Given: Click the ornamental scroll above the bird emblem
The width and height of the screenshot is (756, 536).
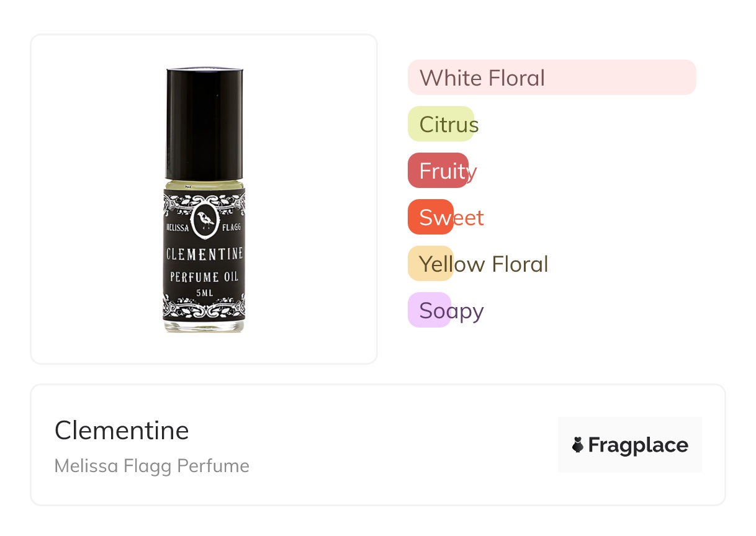Looking at the screenshot, I should 204,200.
